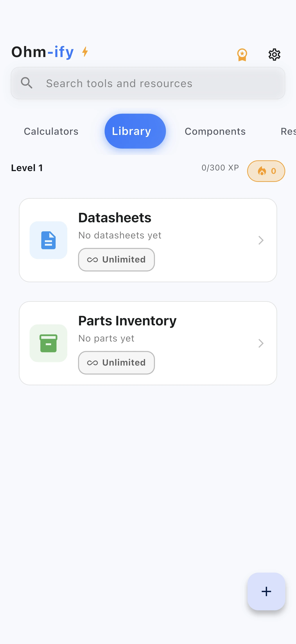Click the search magnifier icon
Image resolution: width=296 pixels, height=644 pixels.
(x=27, y=83)
